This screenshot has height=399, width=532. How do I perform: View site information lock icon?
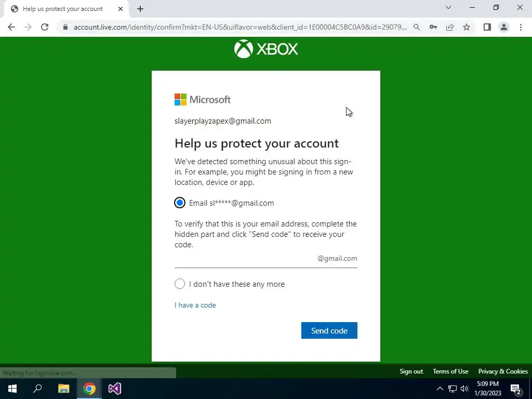(65, 27)
